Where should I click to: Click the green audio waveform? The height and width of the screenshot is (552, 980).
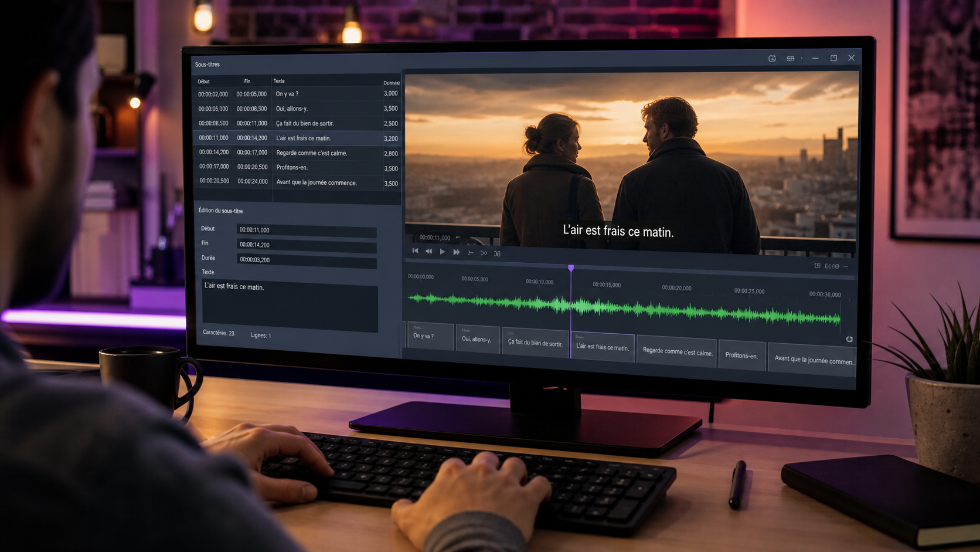pyautogui.click(x=624, y=308)
